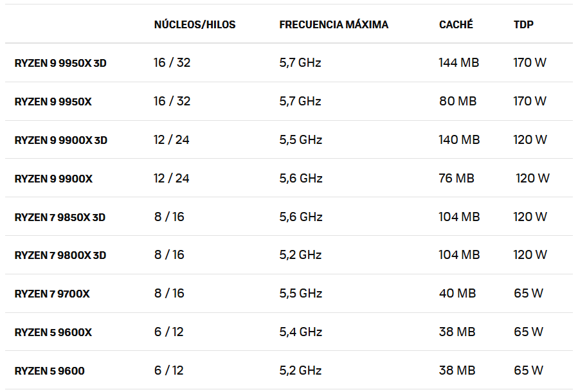
Task: Select the RYZEN 9 9950X row label
Action: tap(53, 102)
